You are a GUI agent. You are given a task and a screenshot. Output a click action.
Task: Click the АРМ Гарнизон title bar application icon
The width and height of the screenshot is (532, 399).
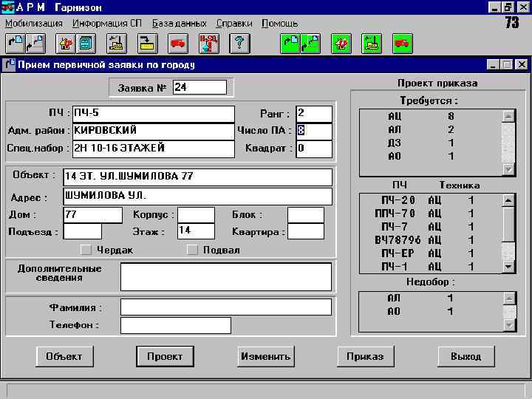click(x=7, y=7)
